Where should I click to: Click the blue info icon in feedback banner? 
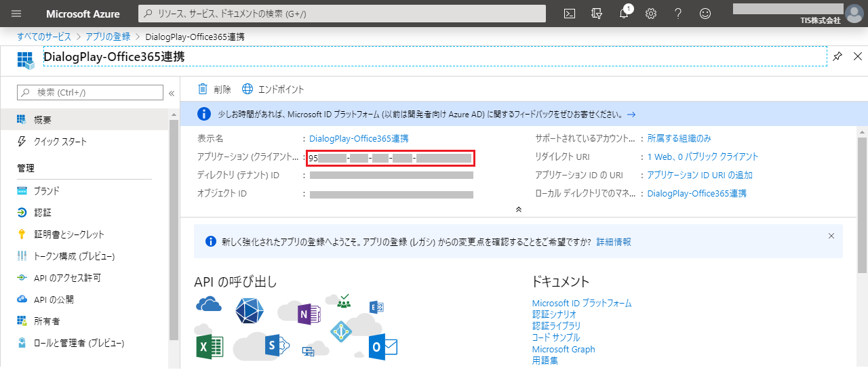pos(203,114)
